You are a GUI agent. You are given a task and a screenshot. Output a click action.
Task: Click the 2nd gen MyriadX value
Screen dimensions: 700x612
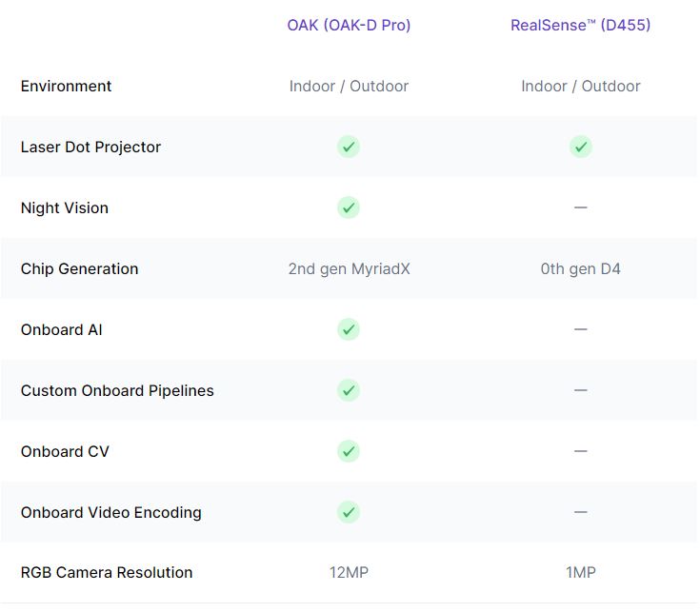point(349,268)
